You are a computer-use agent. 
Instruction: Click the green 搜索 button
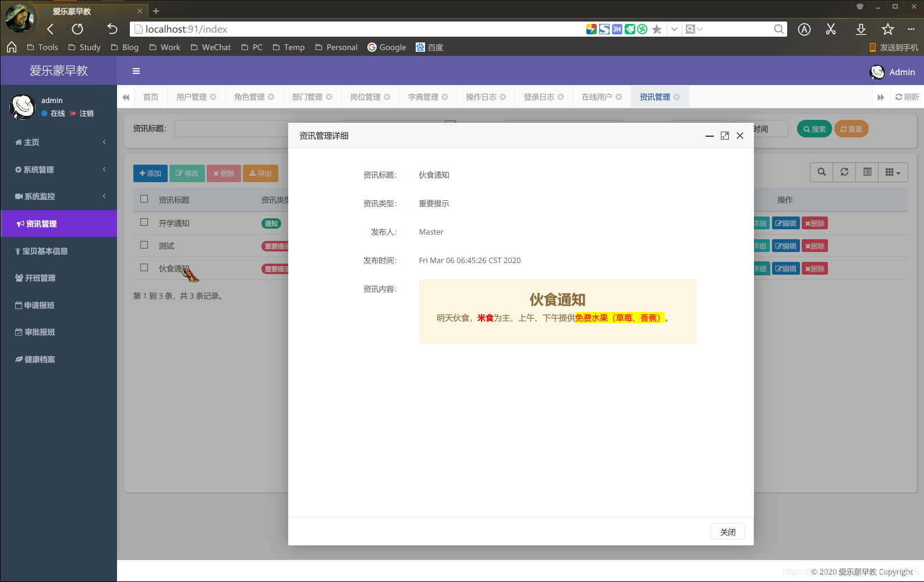(815, 129)
